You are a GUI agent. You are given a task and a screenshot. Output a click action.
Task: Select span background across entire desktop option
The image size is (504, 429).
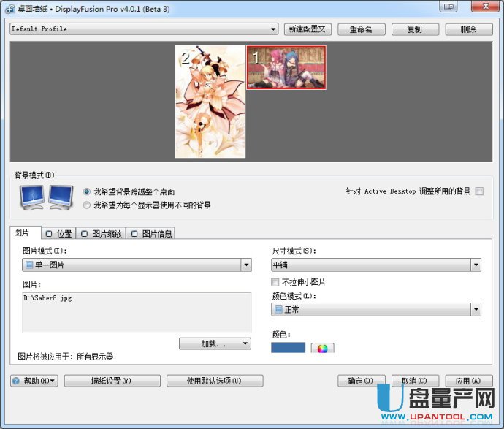pyautogui.click(x=88, y=191)
